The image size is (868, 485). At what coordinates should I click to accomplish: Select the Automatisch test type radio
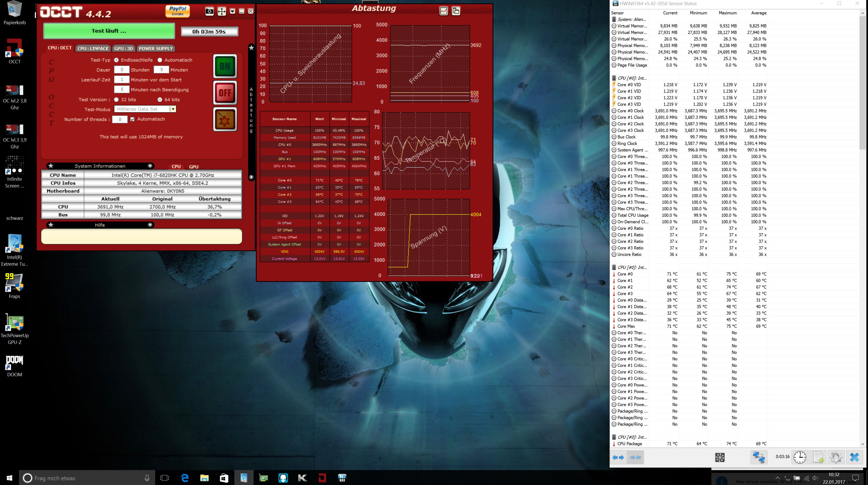coord(160,60)
